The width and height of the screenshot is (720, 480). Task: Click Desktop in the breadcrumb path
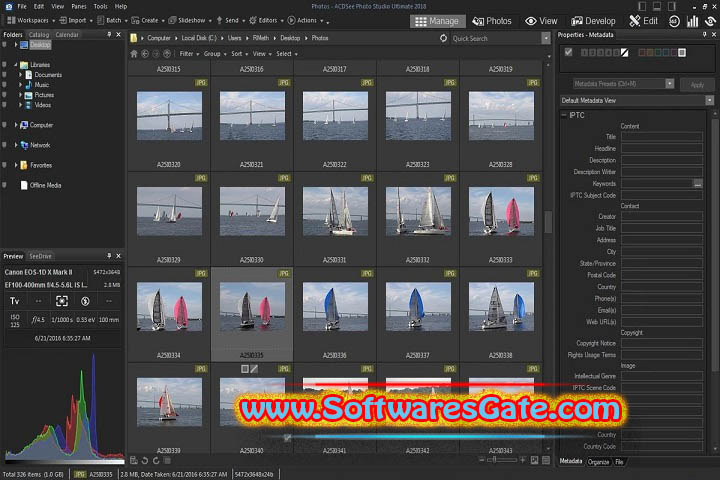click(290, 38)
